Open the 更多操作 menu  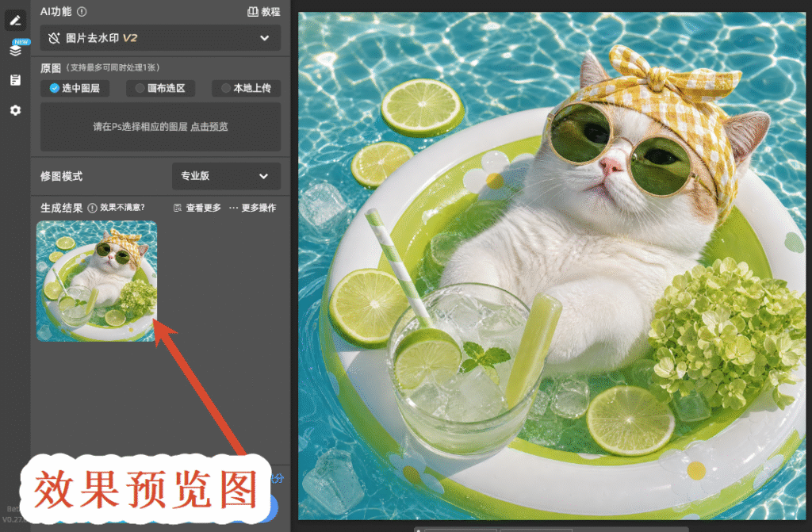click(x=253, y=208)
